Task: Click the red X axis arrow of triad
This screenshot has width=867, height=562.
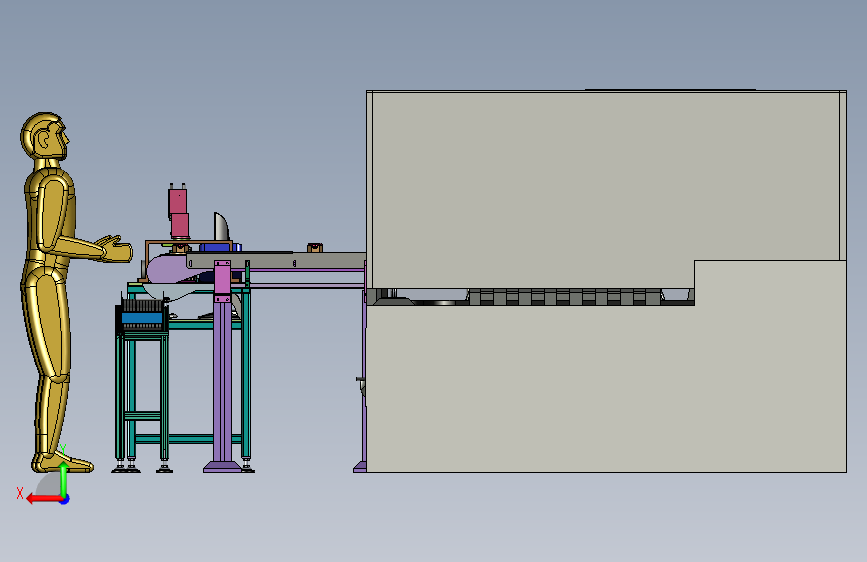Action: tap(43, 499)
